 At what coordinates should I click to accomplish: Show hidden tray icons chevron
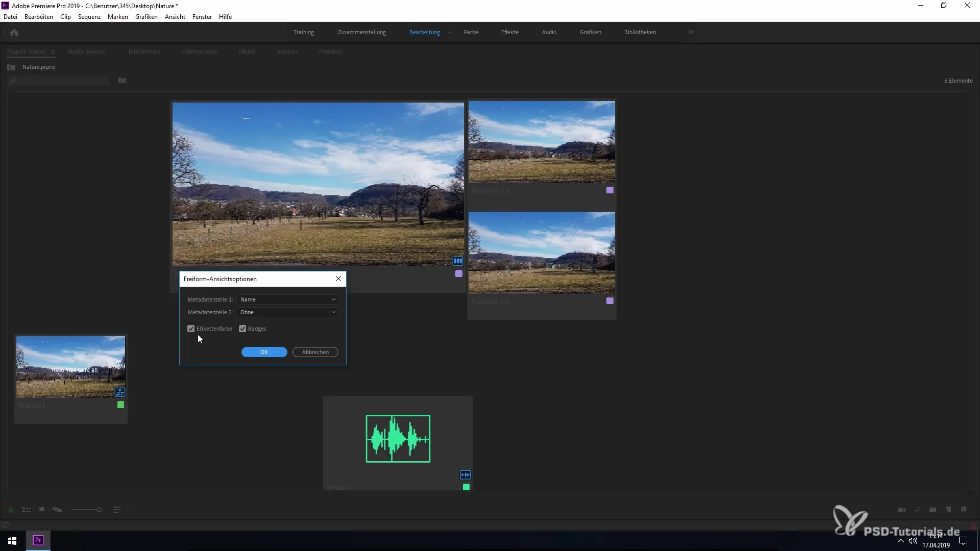900,541
